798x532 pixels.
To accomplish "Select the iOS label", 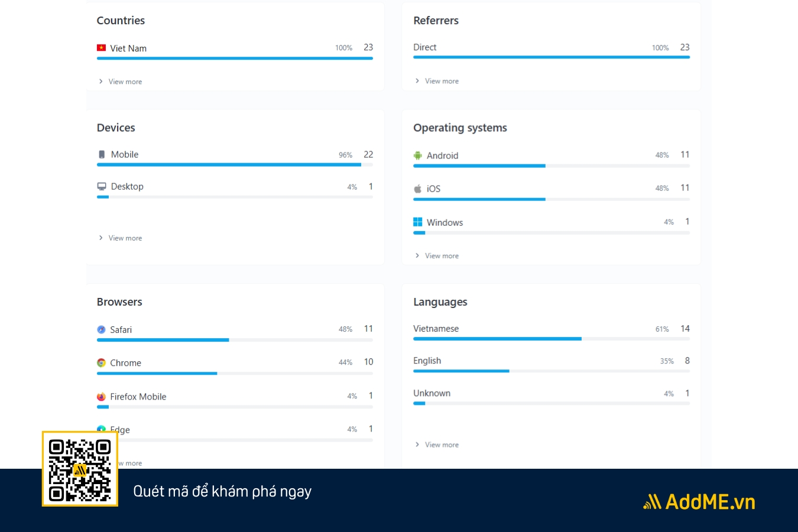I will tap(434, 189).
